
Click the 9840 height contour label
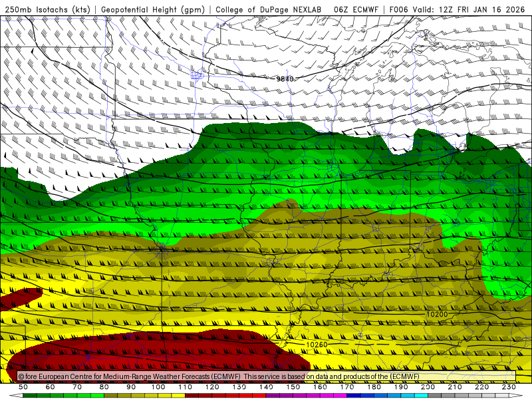[x=285, y=78]
